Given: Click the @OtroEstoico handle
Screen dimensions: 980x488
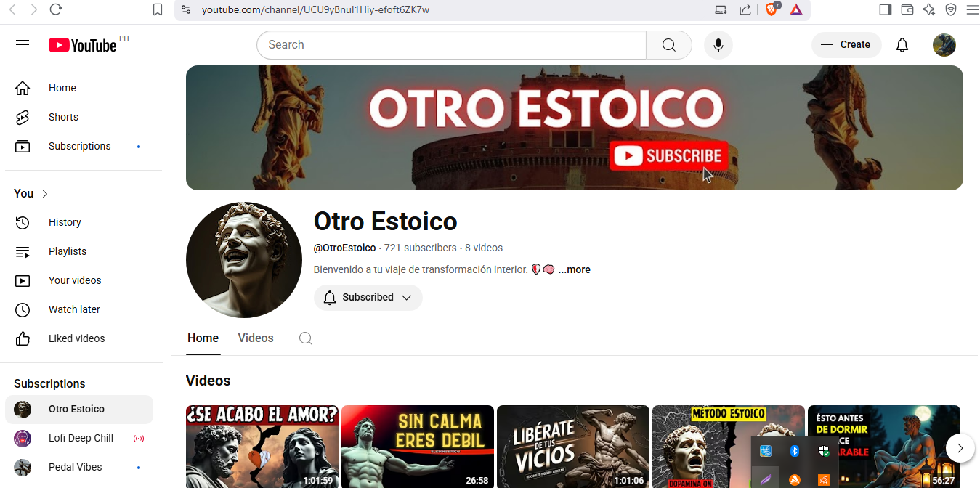Looking at the screenshot, I should (344, 248).
